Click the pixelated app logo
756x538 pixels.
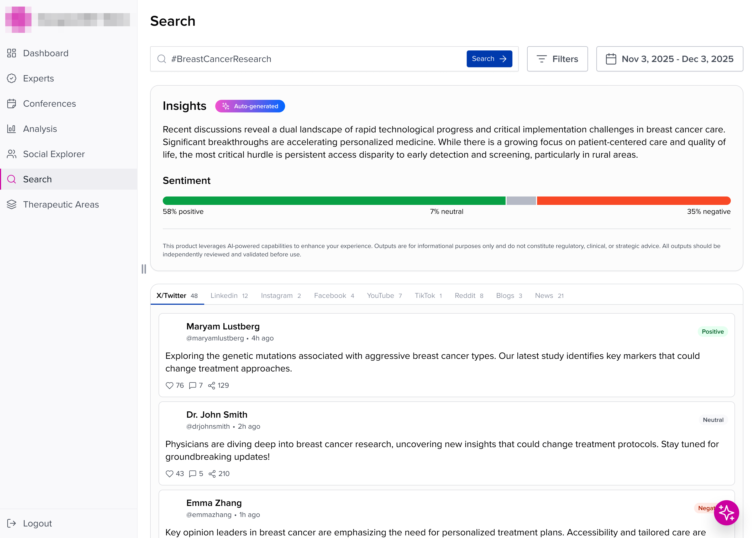19,19
